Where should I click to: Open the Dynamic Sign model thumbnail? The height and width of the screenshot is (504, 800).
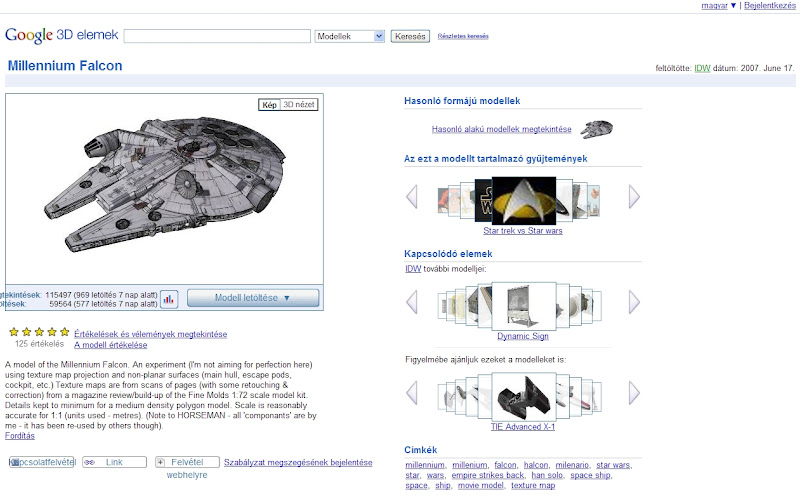[x=523, y=306]
